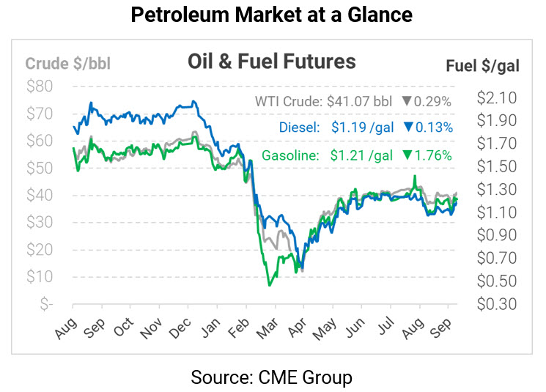Image resolution: width=546 pixels, height=392 pixels.
Task: Click the $1.21 /gal gasoline price value
Action: 362,155
